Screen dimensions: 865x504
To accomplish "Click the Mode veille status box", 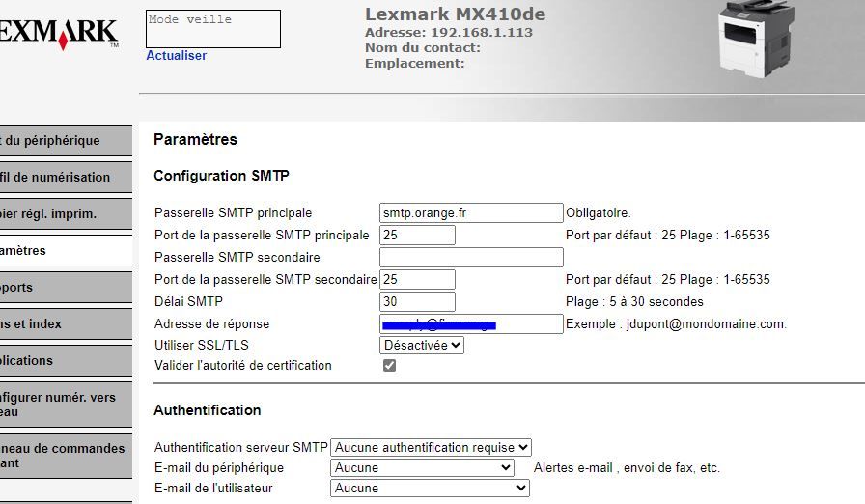I will (213, 29).
